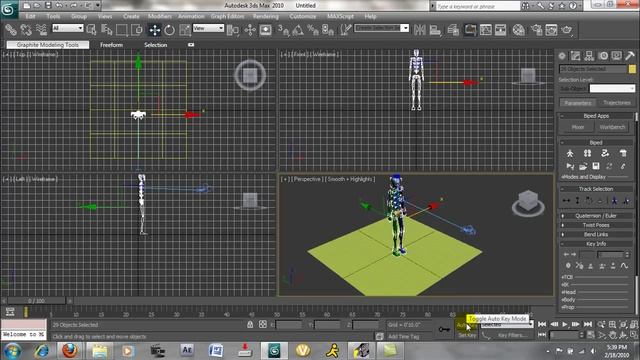Expand the Bend Links rollout
640x360 pixels.
pyautogui.click(x=596, y=234)
